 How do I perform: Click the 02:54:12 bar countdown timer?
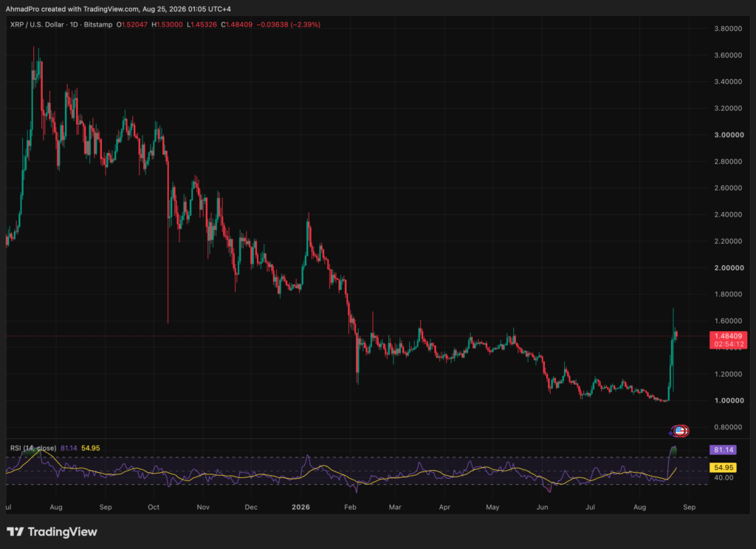pyautogui.click(x=728, y=344)
